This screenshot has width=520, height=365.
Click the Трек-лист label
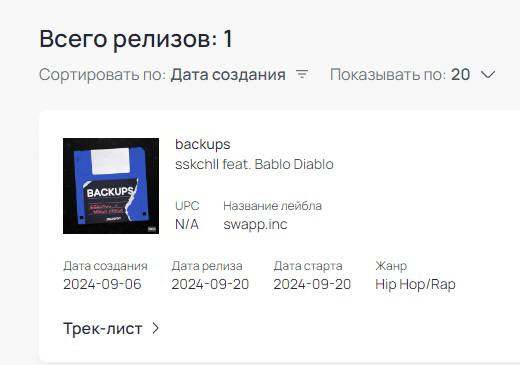pyautogui.click(x=103, y=329)
